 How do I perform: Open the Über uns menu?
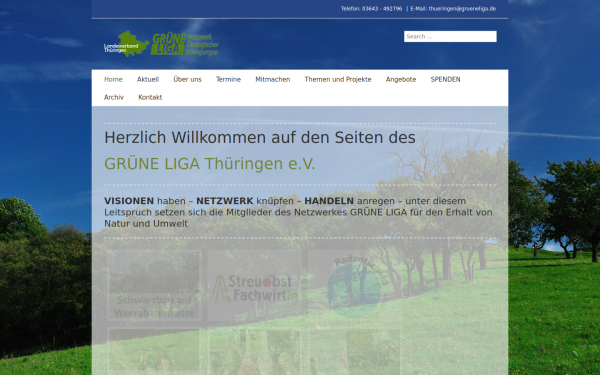(187, 79)
